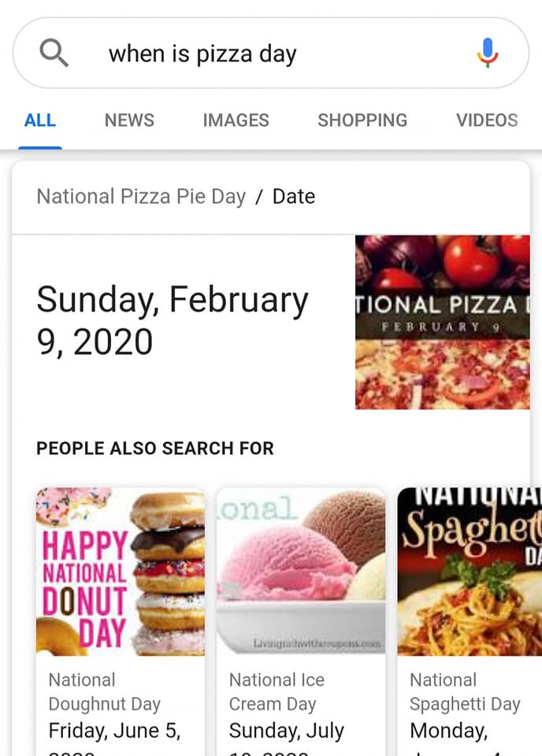
Task: Click the Friday, June 5 doughnut date
Action: (x=114, y=730)
